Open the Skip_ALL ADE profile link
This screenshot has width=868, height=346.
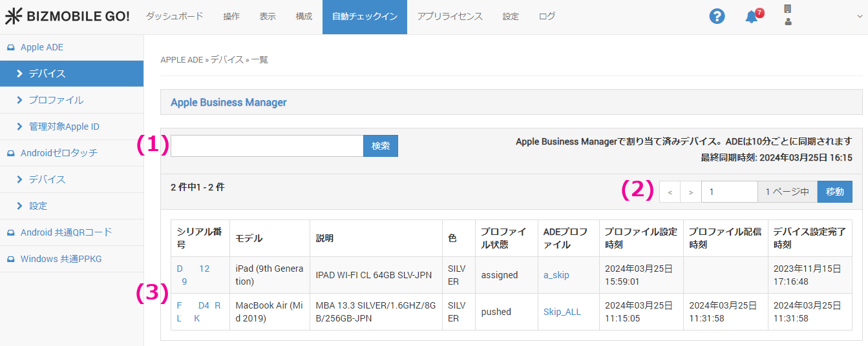click(562, 312)
